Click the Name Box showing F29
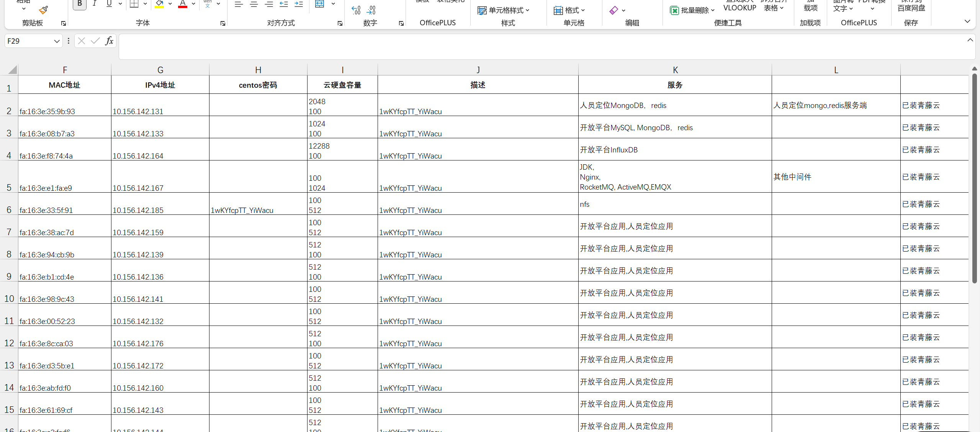This screenshot has width=980, height=432. [29, 41]
